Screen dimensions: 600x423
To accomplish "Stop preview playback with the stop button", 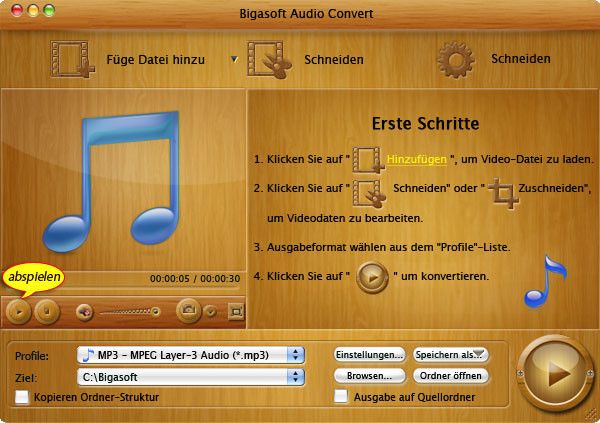I will click(x=47, y=312).
